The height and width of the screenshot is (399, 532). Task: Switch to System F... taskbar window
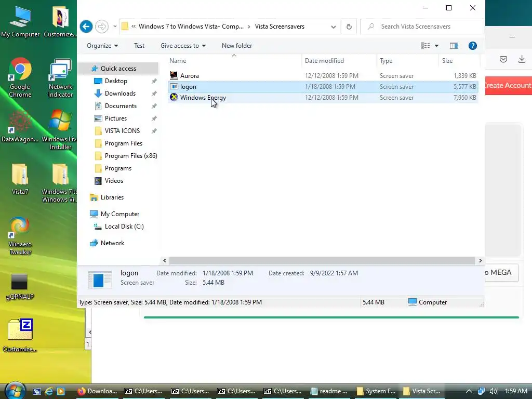(x=376, y=391)
